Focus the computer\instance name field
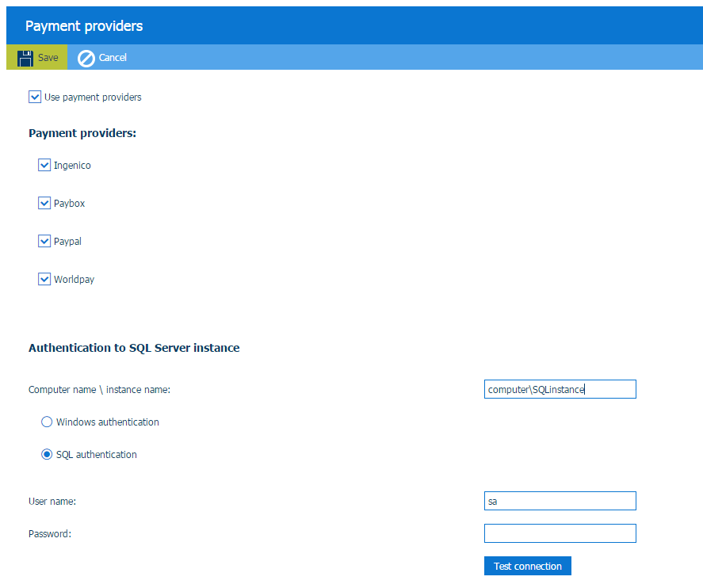This screenshot has height=588, width=703. 560,389
